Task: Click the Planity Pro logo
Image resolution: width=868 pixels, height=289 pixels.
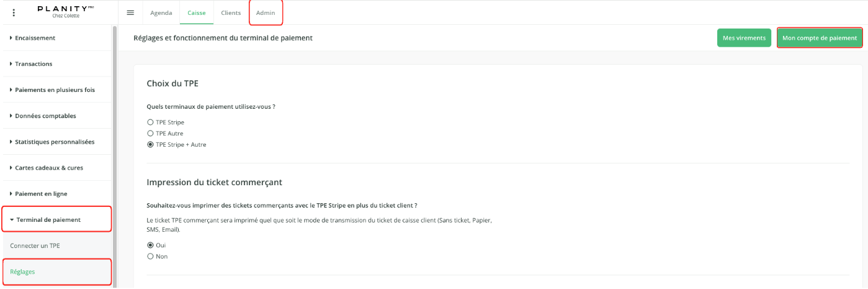Action: [x=66, y=9]
